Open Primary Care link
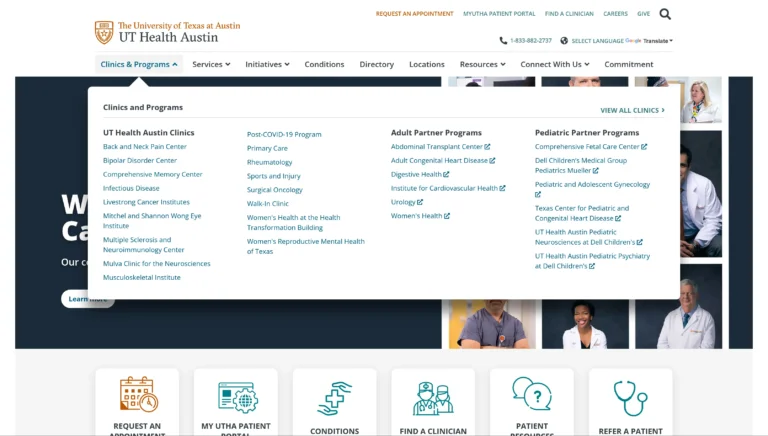Image resolution: width=768 pixels, height=436 pixels. coord(267,148)
